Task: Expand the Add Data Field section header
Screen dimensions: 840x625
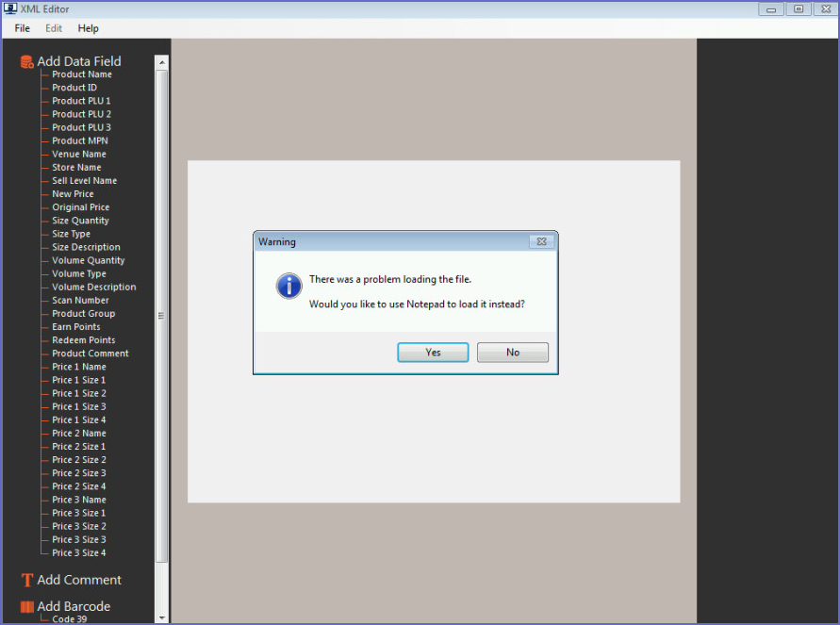Action: 79,62
